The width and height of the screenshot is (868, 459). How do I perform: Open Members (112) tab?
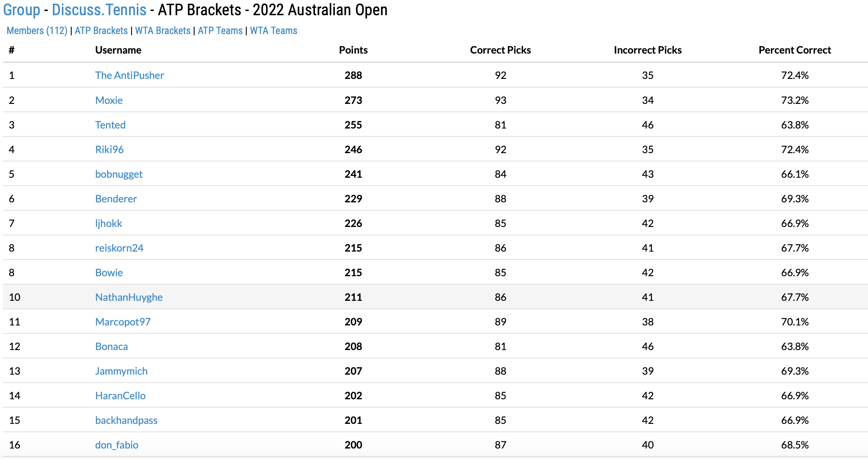click(37, 31)
